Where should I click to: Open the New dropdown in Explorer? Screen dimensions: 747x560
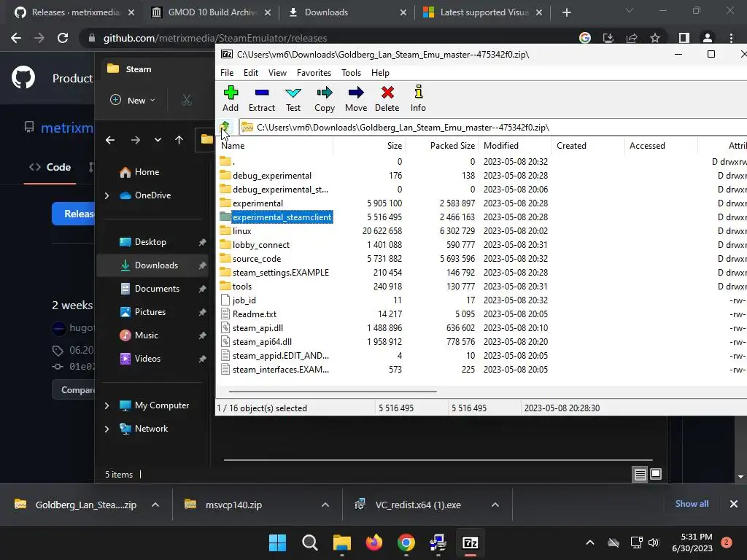[133, 101]
